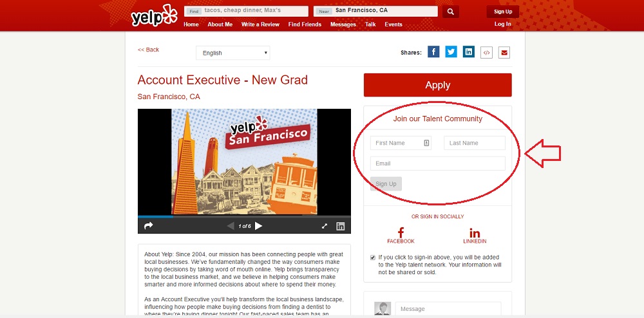Share the job on LinkedIn
644x318 pixels.
click(x=469, y=51)
